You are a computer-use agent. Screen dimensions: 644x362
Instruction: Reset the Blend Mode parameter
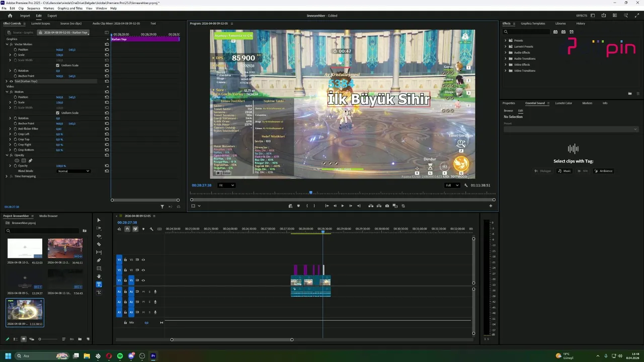pos(107,171)
